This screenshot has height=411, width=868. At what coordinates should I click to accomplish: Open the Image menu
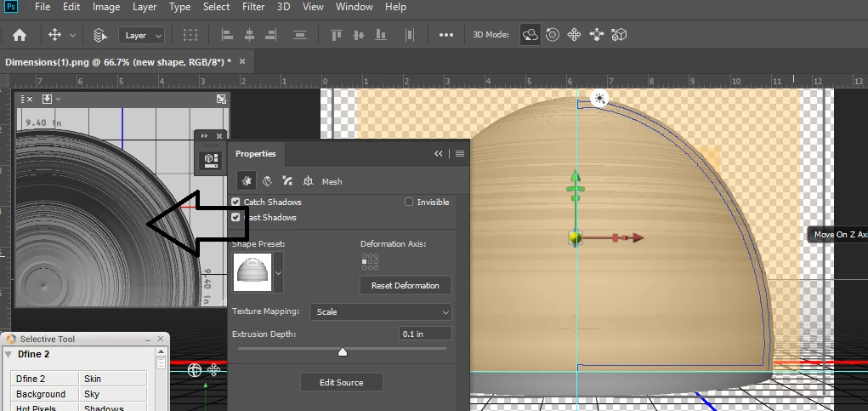pyautogui.click(x=106, y=7)
